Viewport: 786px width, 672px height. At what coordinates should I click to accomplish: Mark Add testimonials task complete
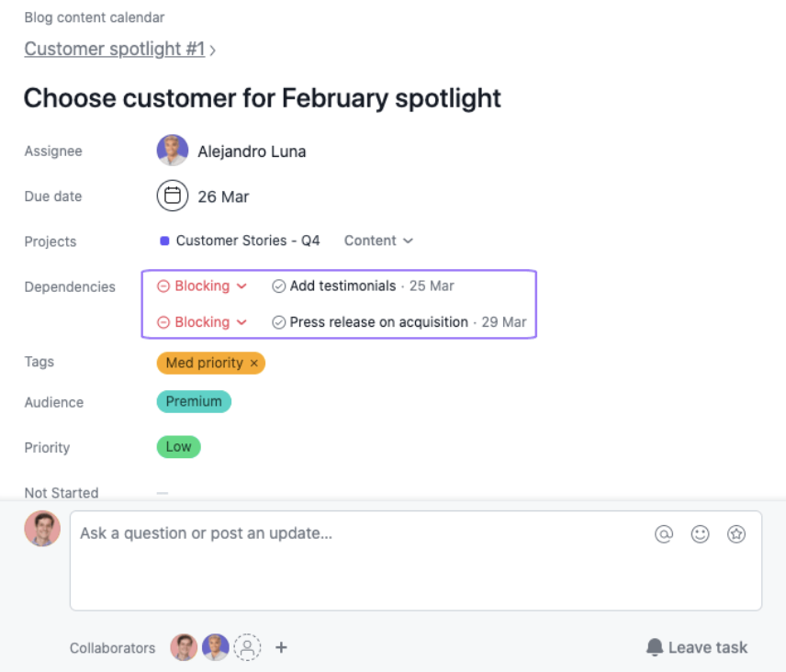[279, 286]
